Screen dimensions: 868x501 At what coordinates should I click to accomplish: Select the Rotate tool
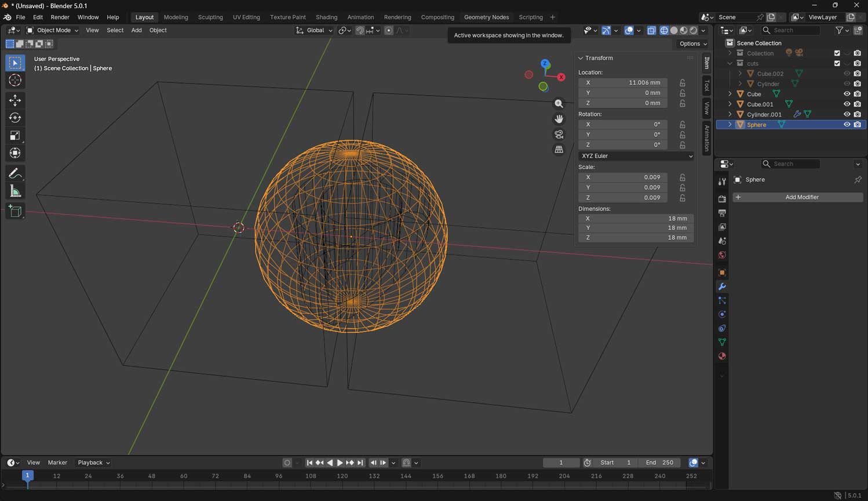(x=15, y=118)
